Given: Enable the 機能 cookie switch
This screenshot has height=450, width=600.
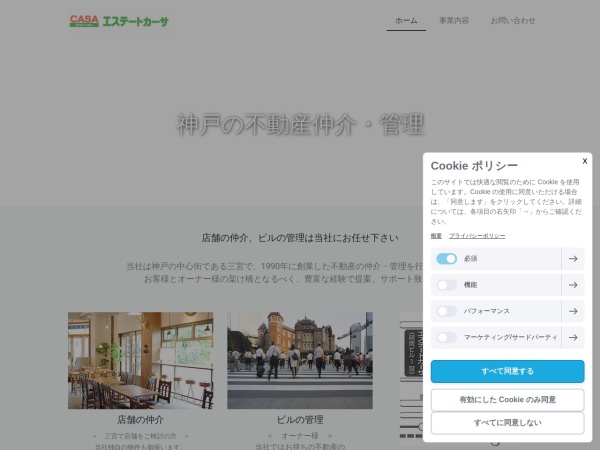Looking at the screenshot, I should pyautogui.click(x=446, y=285).
